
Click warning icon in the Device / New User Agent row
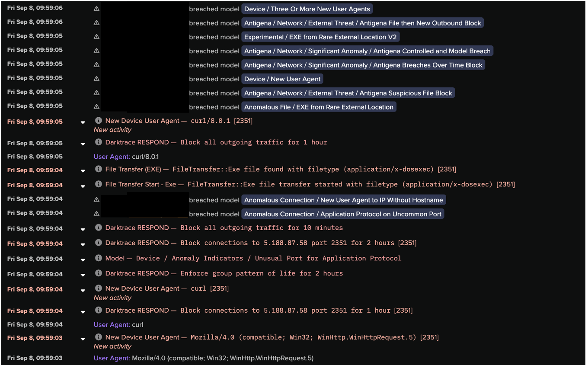pyautogui.click(x=96, y=79)
